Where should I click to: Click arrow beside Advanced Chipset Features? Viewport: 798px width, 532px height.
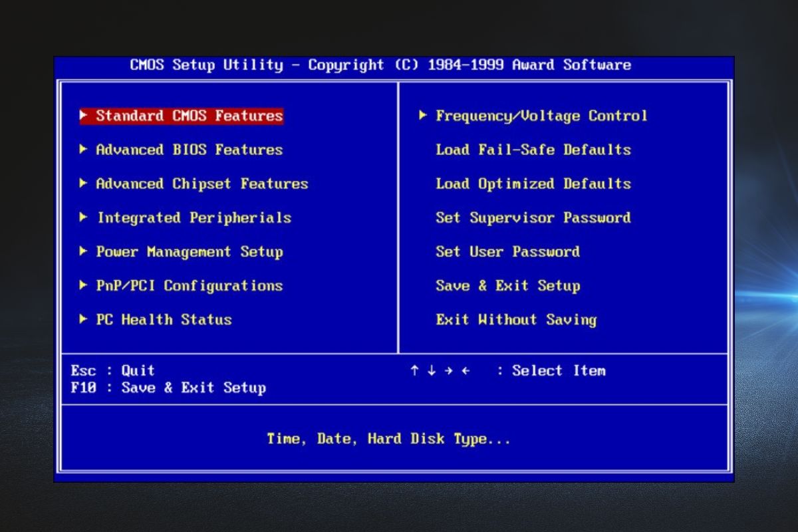[83, 183]
